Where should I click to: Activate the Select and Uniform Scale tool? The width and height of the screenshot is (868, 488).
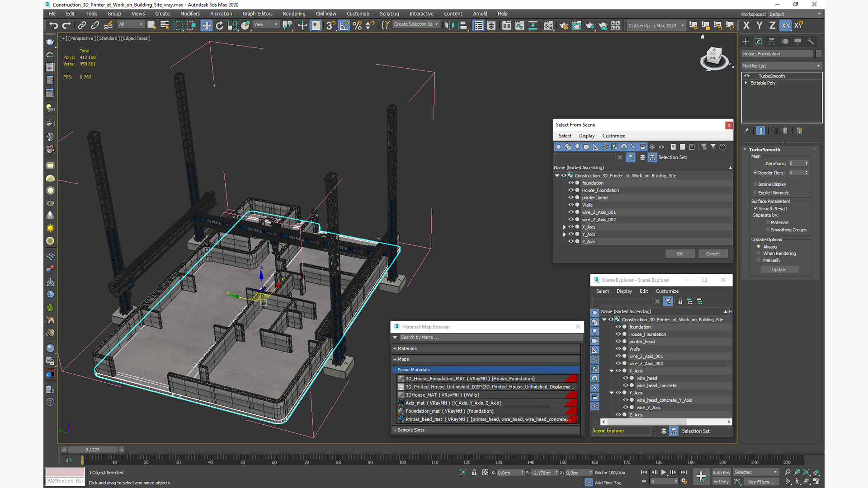232,25
